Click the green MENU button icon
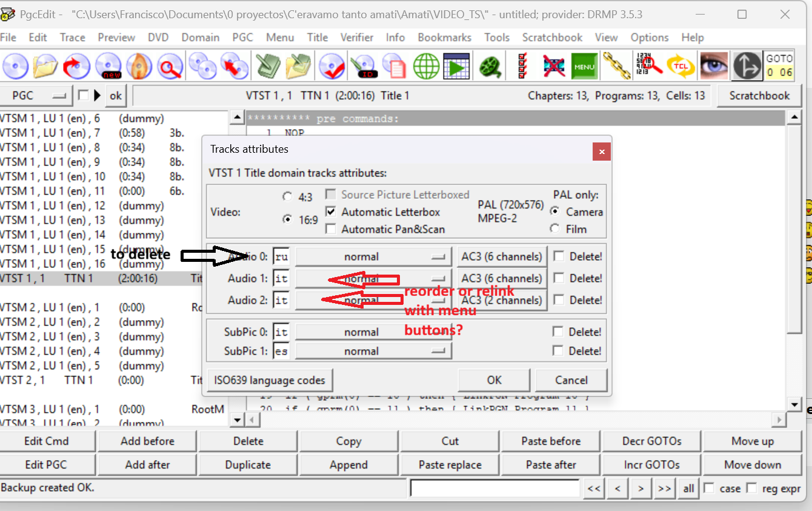 (584, 66)
